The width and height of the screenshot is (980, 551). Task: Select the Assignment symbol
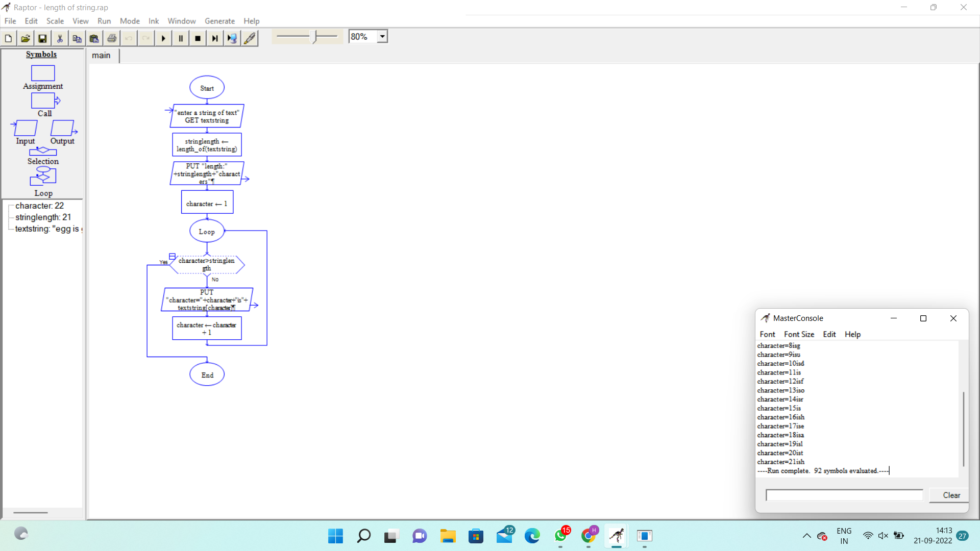(43, 73)
